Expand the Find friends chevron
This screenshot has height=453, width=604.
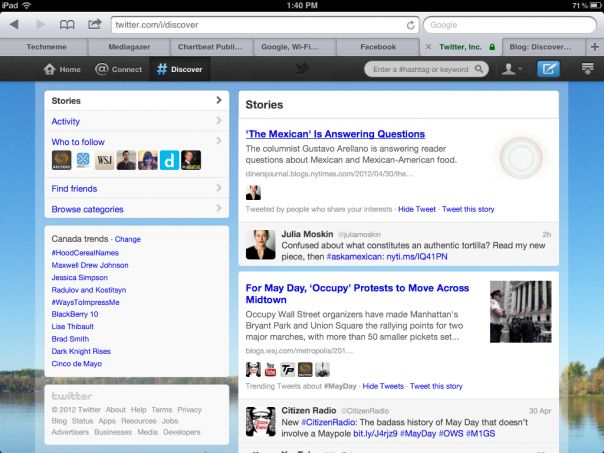click(219, 188)
